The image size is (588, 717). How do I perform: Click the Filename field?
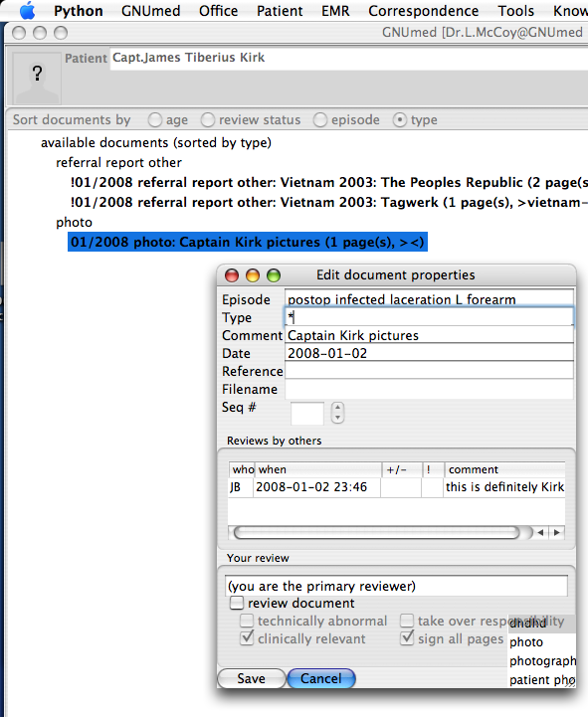pos(429,389)
